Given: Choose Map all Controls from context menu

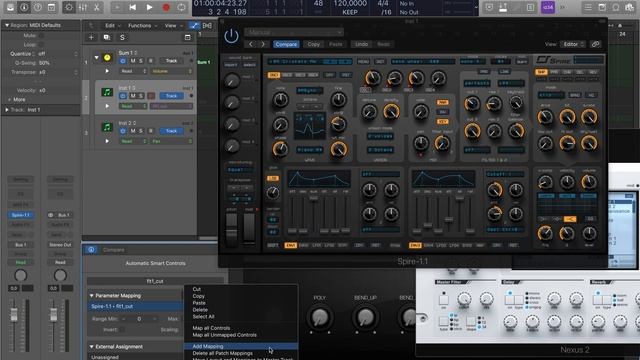Looking at the screenshot, I should tap(211, 328).
